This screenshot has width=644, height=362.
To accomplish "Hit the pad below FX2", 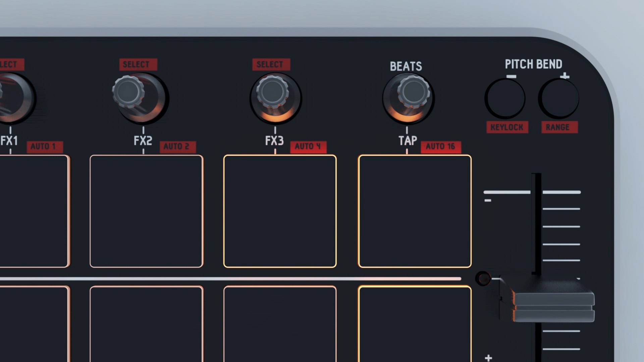I will [x=147, y=211].
